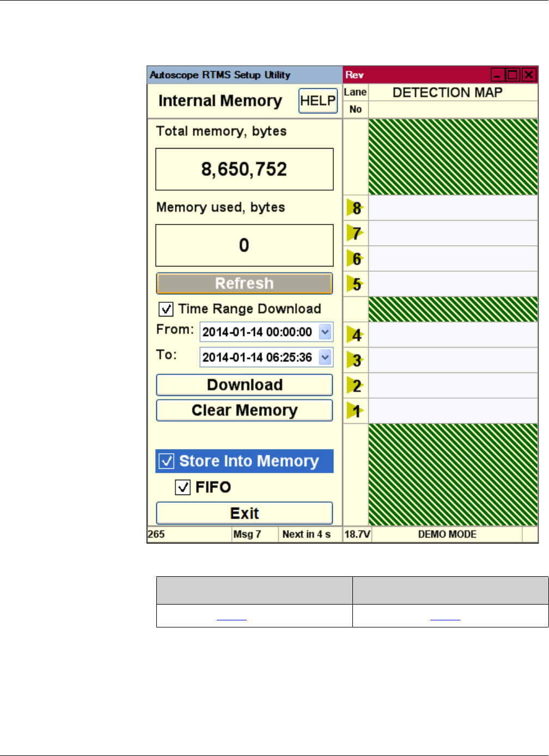Screen dimensions: 549x756
Task: Click the Refresh button
Action: click(x=245, y=283)
